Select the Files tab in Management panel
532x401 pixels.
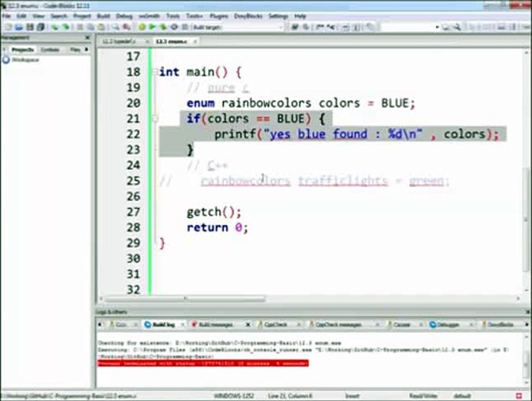(x=75, y=50)
